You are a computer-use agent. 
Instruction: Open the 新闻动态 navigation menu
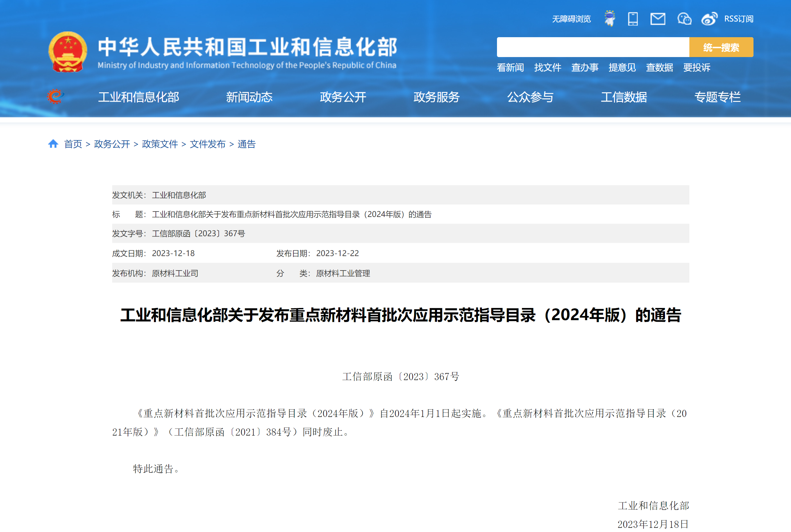pos(249,97)
